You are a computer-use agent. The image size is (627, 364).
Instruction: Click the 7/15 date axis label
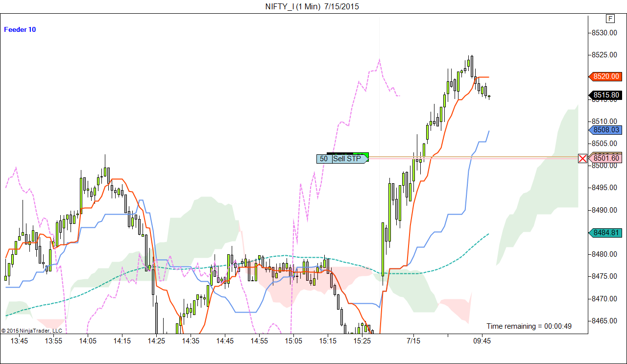(x=413, y=341)
